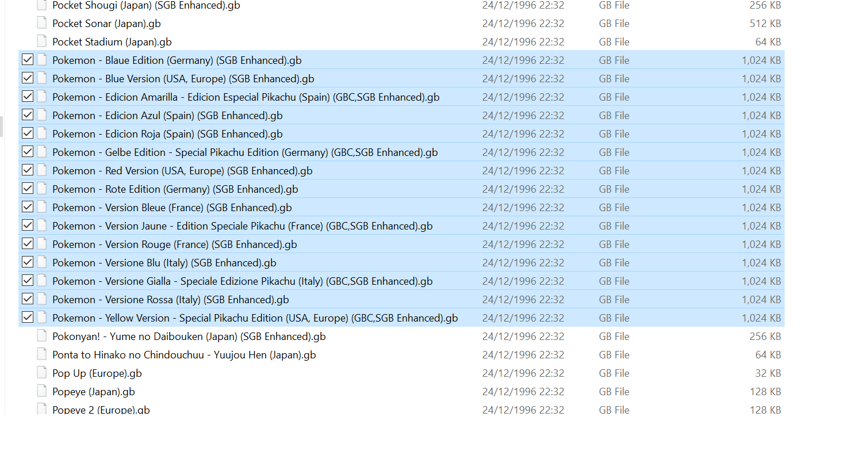Click 256 KB size of Pocket Shougi
868x451 pixels.
click(765, 5)
